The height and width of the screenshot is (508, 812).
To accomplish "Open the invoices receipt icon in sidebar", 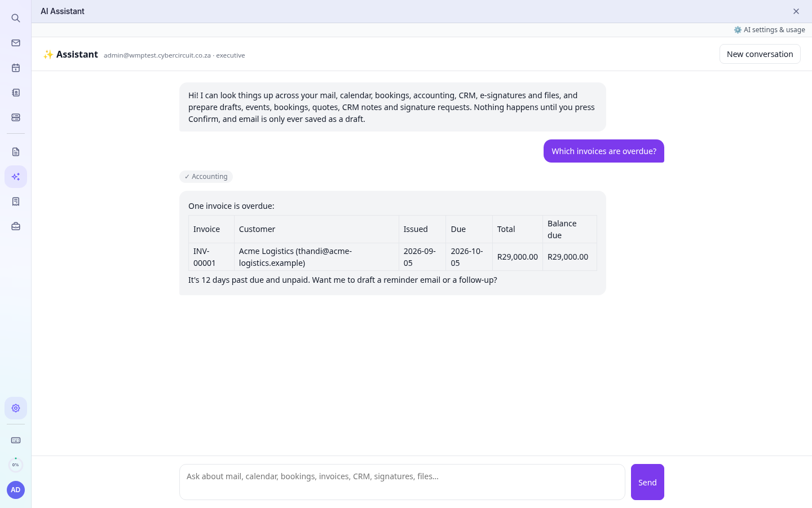I will pos(16,202).
